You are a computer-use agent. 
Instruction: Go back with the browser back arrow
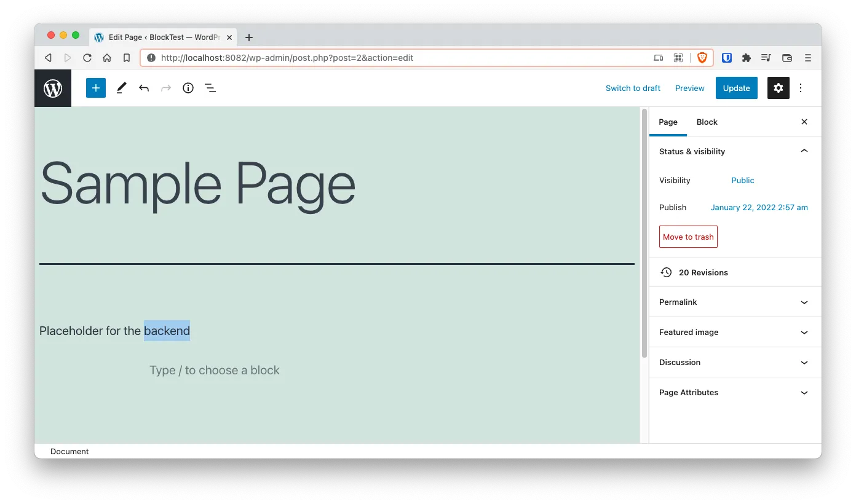click(48, 58)
